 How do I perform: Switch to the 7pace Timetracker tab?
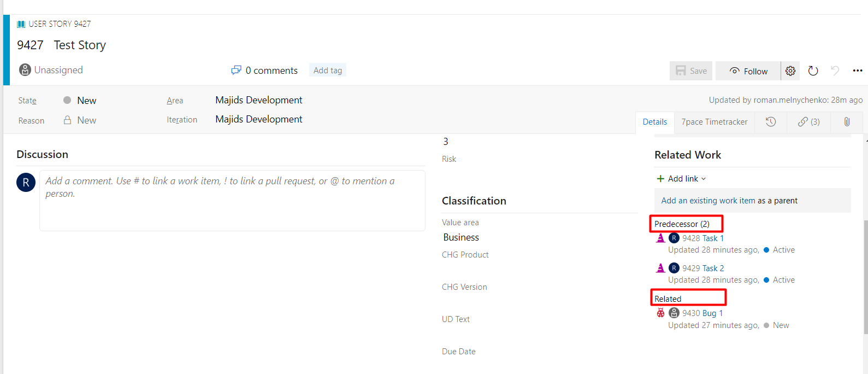[x=715, y=122]
